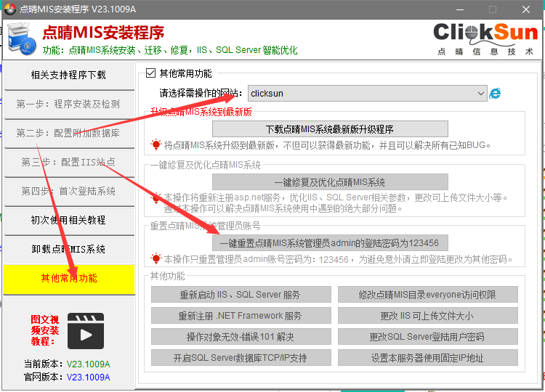Select the yellow 其他常用功能 tab
This screenshot has width=545, height=392.
coord(69,279)
